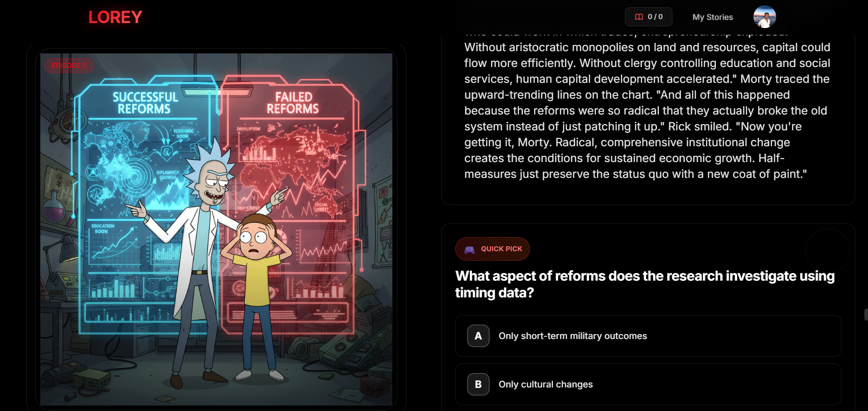Click the letter A badge in option one
Screen dimensions: 868x411
click(x=478, y=336)
